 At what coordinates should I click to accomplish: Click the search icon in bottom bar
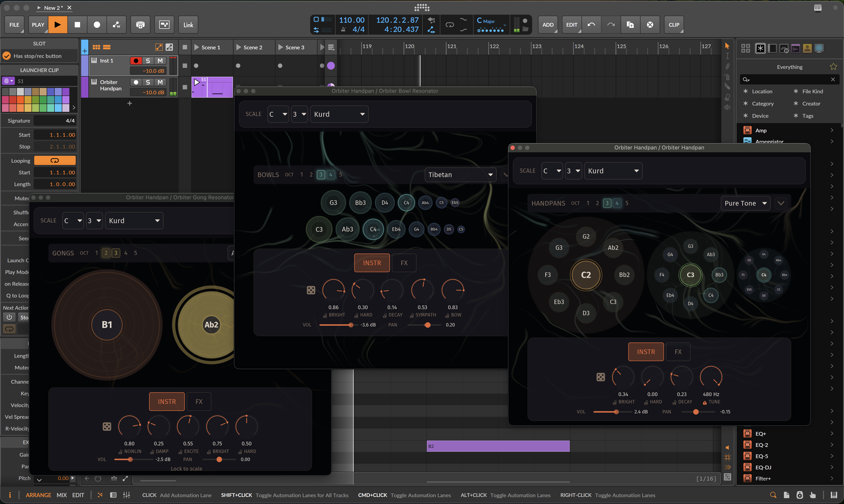(x=773, y=495)
